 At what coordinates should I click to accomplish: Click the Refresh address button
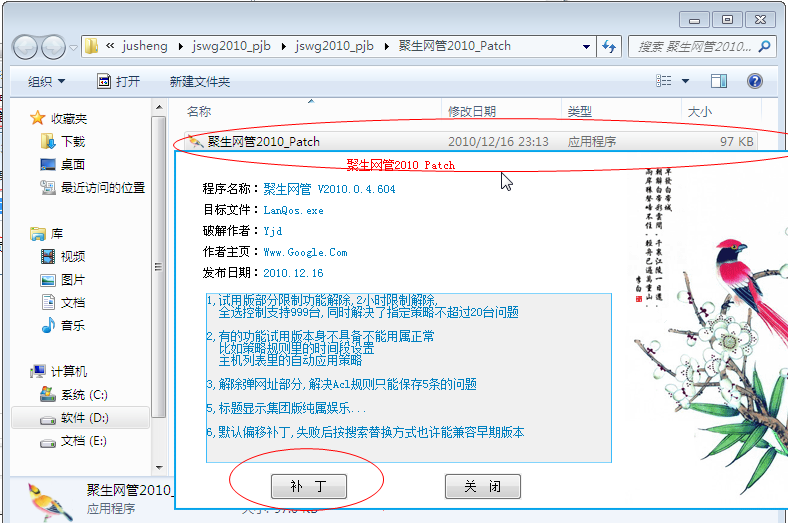609,47
